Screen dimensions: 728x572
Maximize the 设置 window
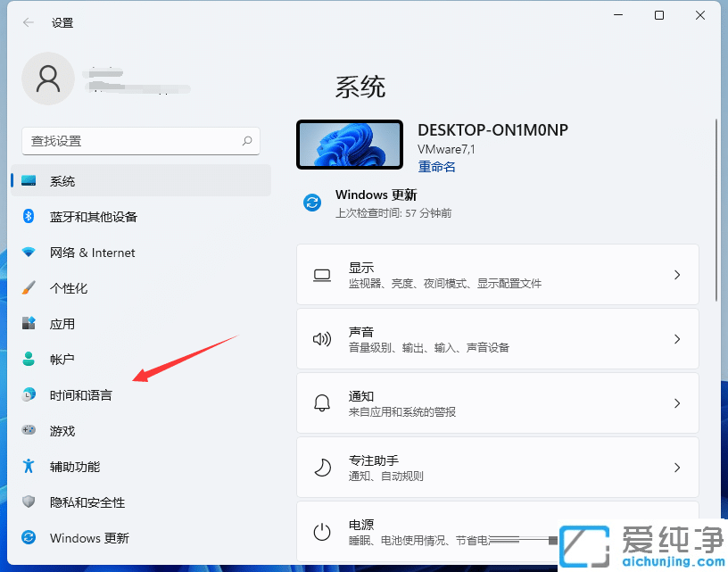[658, 15]
